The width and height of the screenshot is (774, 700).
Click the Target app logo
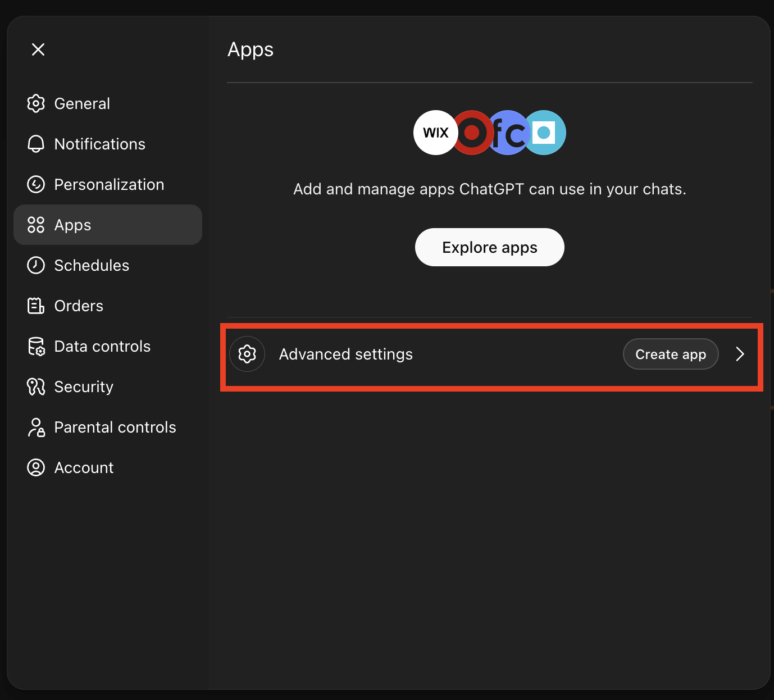[472, 133]
